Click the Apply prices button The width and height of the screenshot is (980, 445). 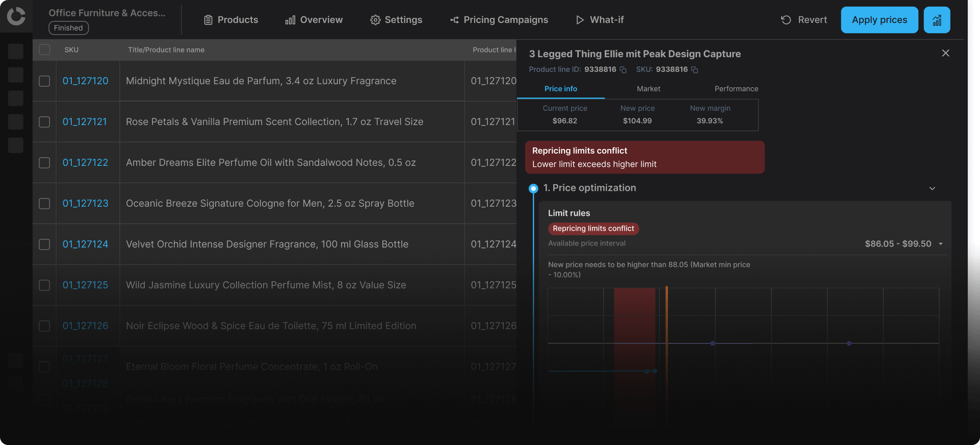coord(879,20)
